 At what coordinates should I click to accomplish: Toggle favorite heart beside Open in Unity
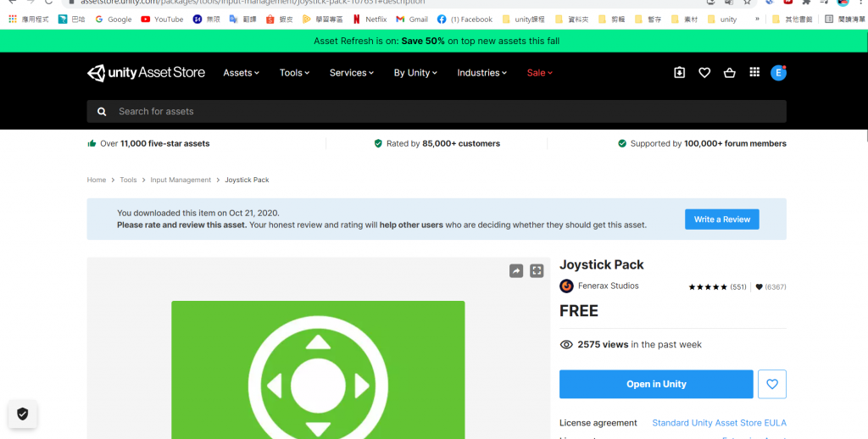click(772, 384)
